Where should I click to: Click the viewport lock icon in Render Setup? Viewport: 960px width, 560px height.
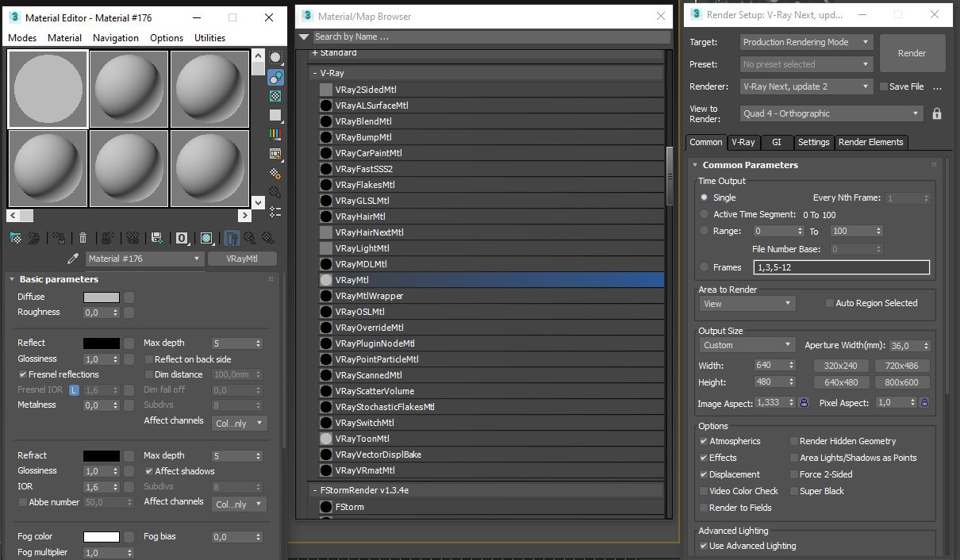coord(937,114)
